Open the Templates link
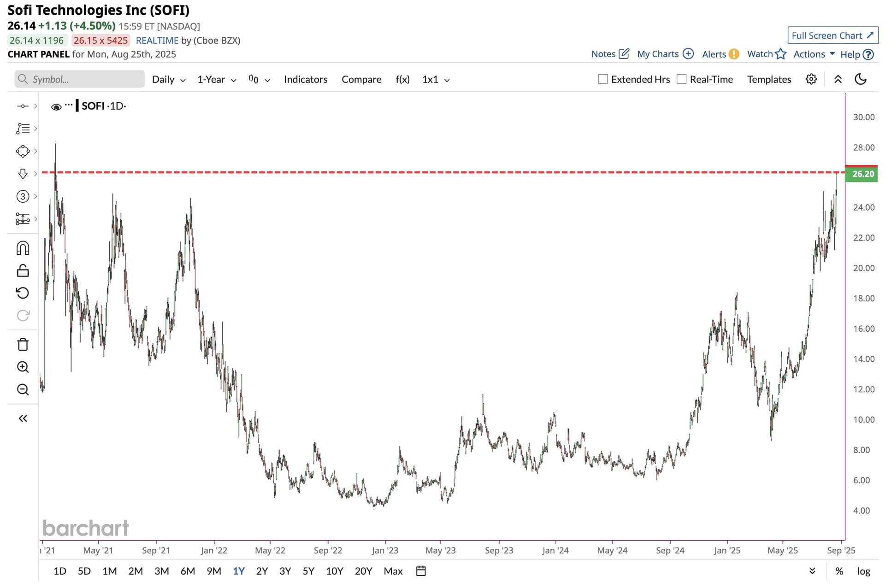The height and width of the screenshot is (588, 885). pos(768,79)
